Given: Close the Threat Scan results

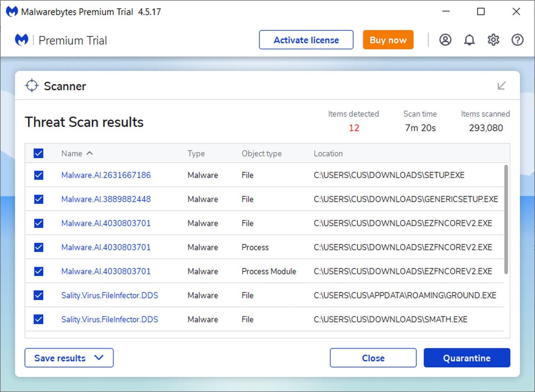Looking at the screenshot, I should point(373,358).
